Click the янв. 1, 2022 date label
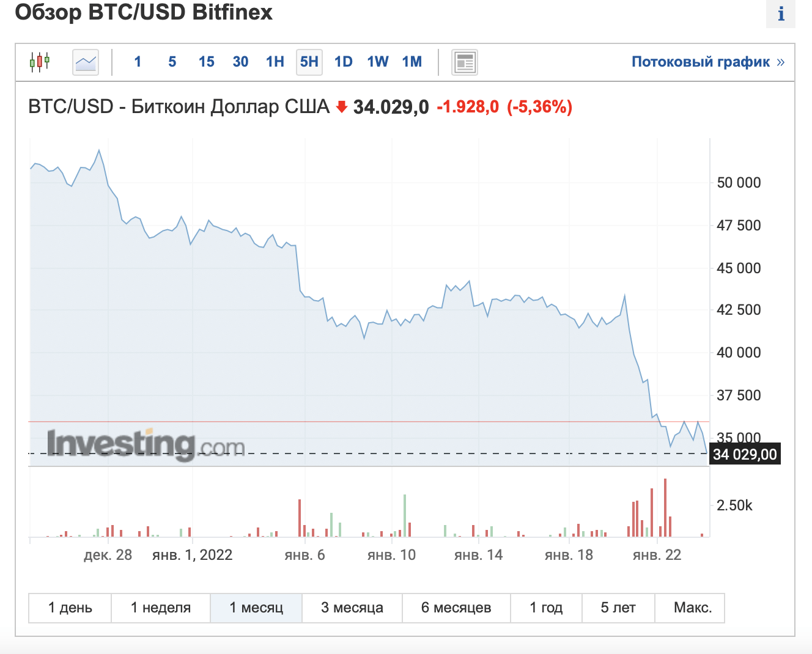The width and height of the screenshot is (812, 654). pyautogui.click(x=193, y=555)
